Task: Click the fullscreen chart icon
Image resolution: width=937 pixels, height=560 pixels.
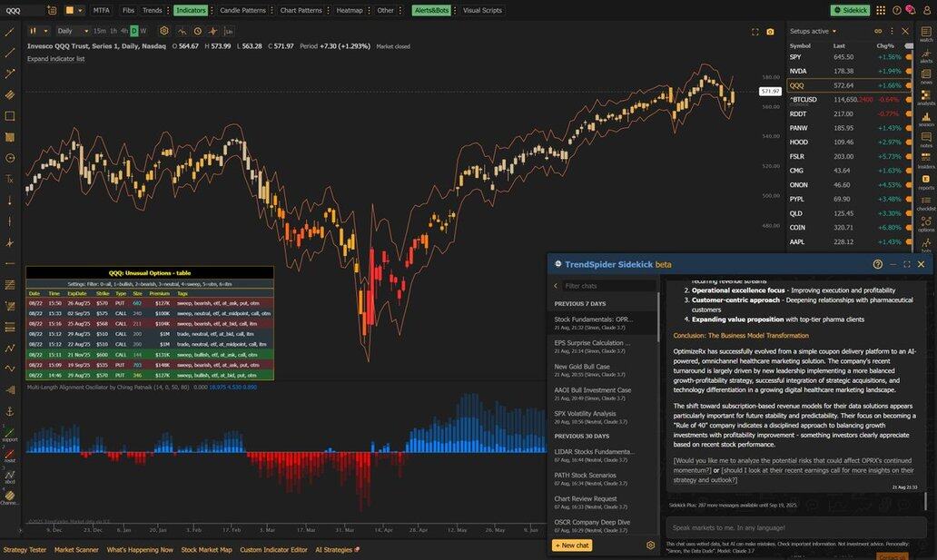Action: [x=755, y=31]
